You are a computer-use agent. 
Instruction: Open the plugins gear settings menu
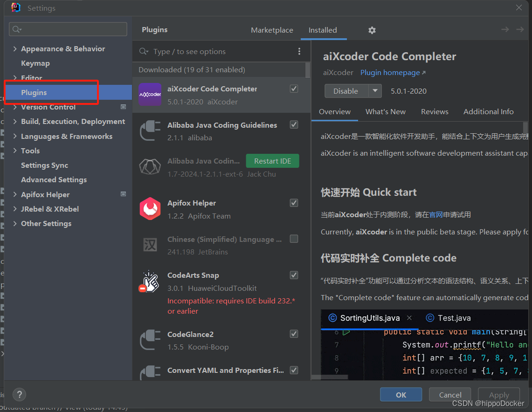372,30
